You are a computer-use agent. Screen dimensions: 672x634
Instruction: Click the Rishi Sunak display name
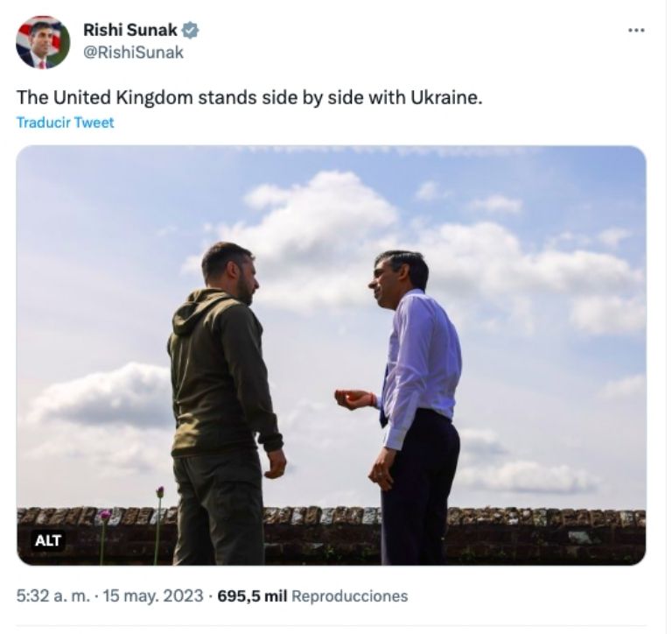pos(129,30)
